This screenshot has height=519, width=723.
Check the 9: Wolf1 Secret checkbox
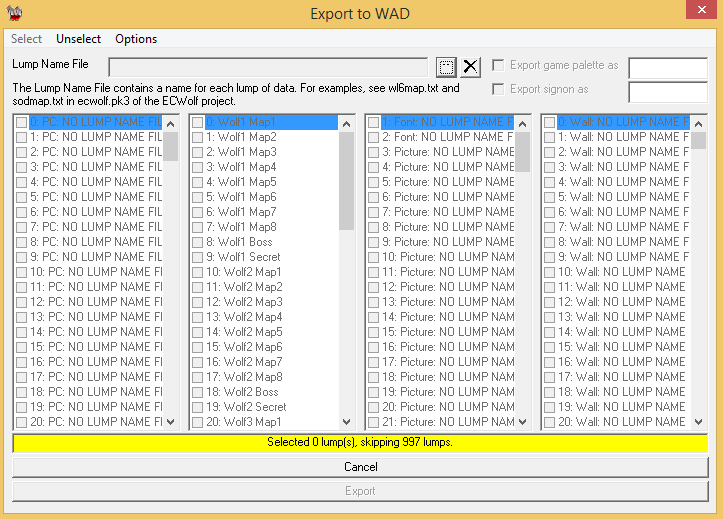pos(197,257)
